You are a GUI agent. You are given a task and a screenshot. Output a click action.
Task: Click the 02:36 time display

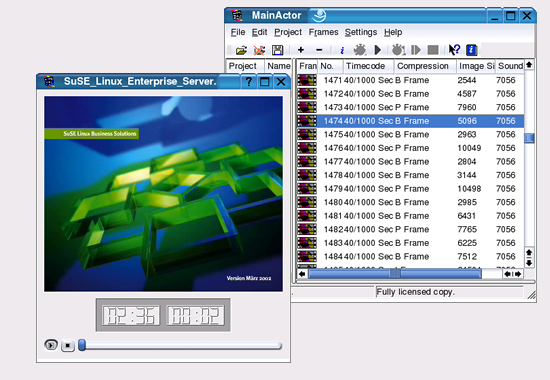[130, 315]
